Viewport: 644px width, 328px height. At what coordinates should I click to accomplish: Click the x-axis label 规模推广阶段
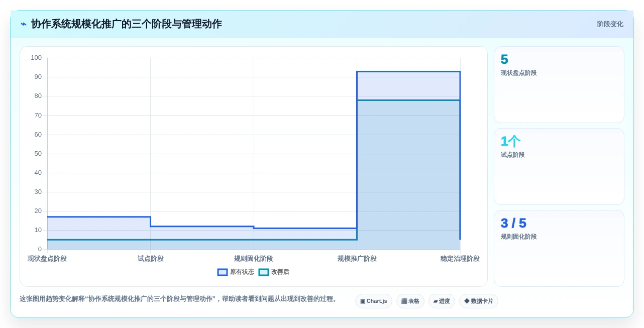coord(357,259)
